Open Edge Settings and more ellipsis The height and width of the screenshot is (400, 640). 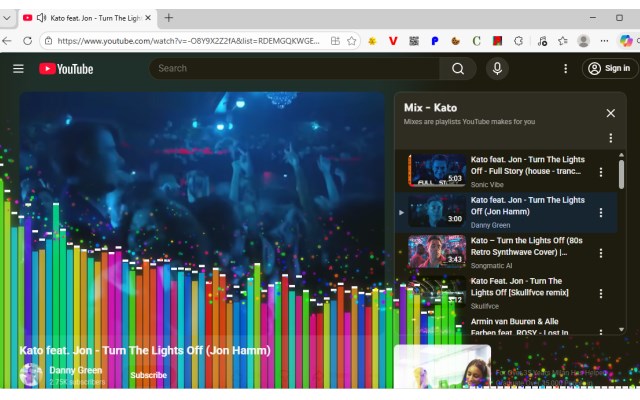point(604,41)
